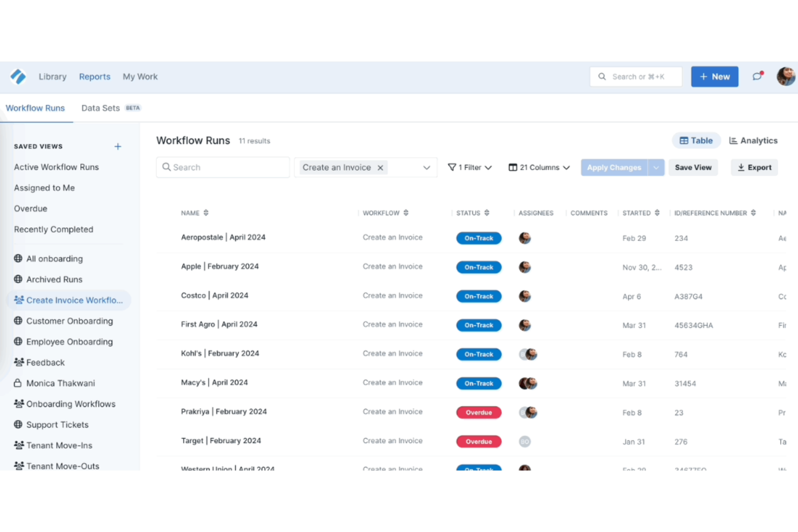This screenshot has width=798, height=532.
Task: Click your profile avatar picture
Action: [786, 77]
